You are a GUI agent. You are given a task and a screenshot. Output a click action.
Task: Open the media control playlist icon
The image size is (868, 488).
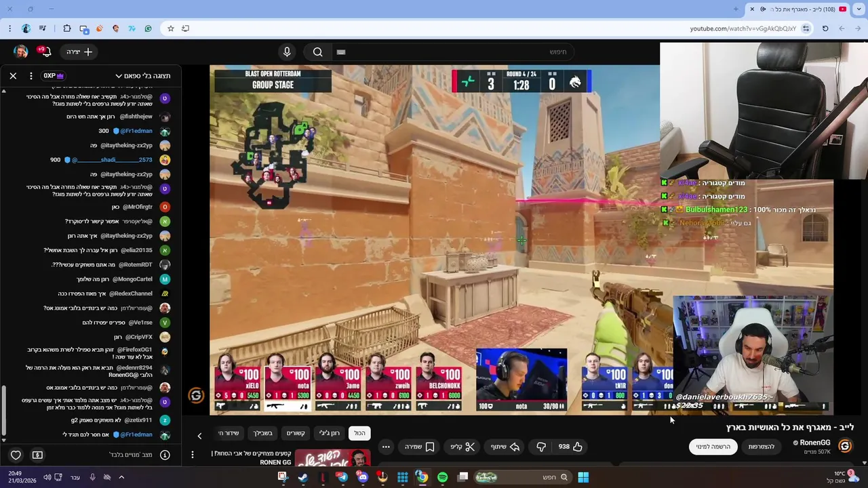coord(43,28)
